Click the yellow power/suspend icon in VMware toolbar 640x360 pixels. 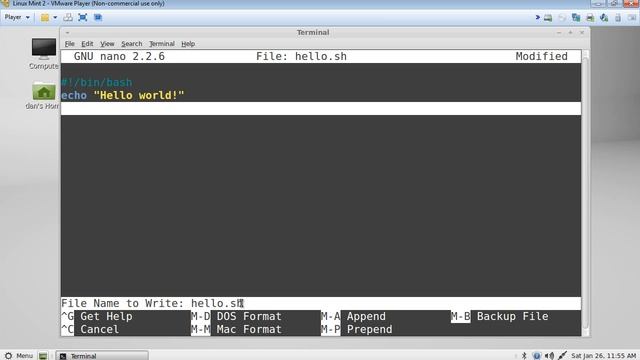pyautogui.click(x=45, y=18)
